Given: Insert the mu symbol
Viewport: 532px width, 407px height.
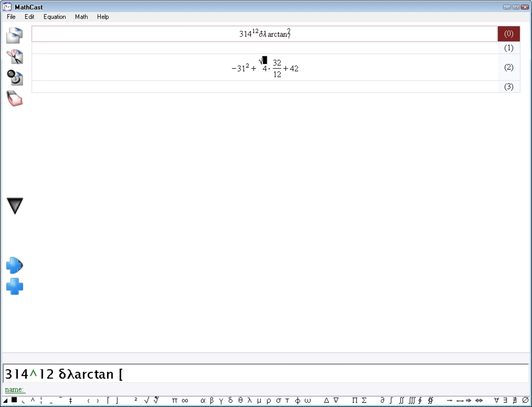Looking at the screenshot, I should click(x=259, y=401).
